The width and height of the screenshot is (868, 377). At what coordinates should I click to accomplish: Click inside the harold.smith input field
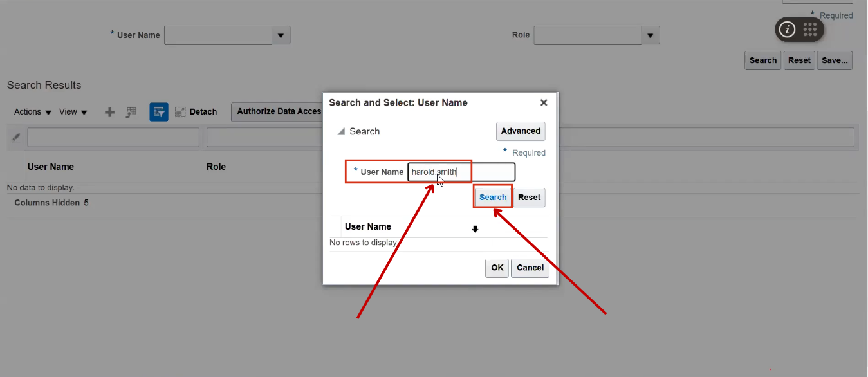pyautogui.click(x=439, y=172)
